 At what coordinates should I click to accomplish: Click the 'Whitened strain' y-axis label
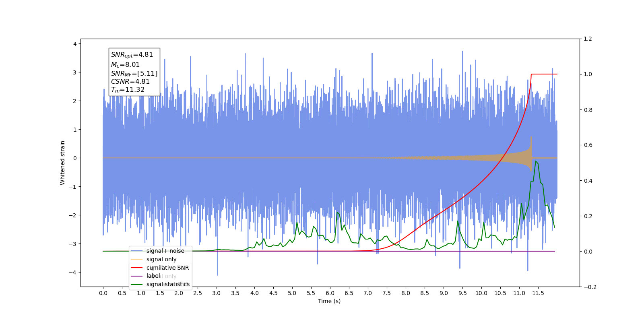click(63, 163)
